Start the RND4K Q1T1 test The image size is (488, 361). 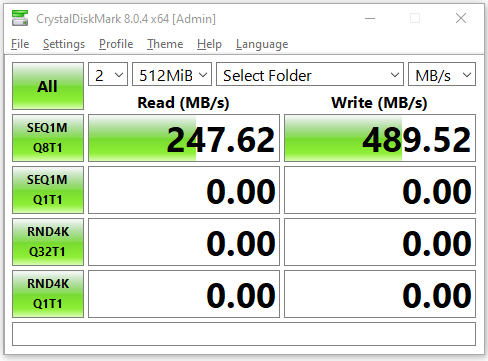pyautogui.click(x=48, y=294)
